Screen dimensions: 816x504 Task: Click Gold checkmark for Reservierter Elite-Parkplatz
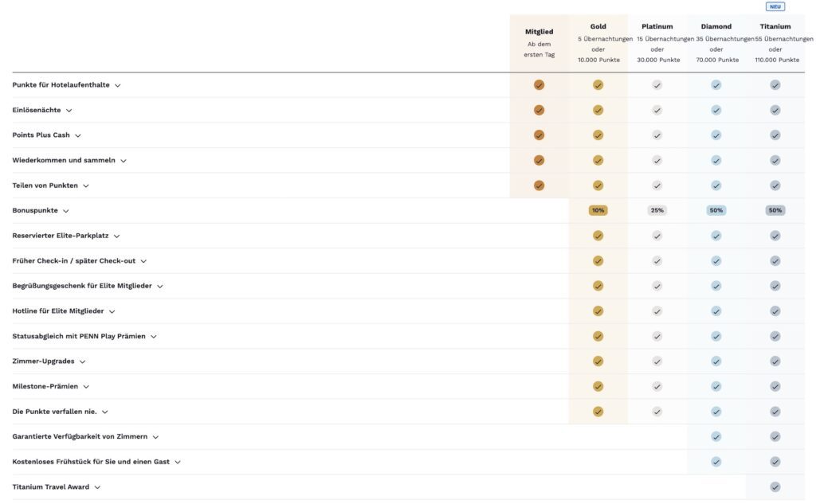598,236
